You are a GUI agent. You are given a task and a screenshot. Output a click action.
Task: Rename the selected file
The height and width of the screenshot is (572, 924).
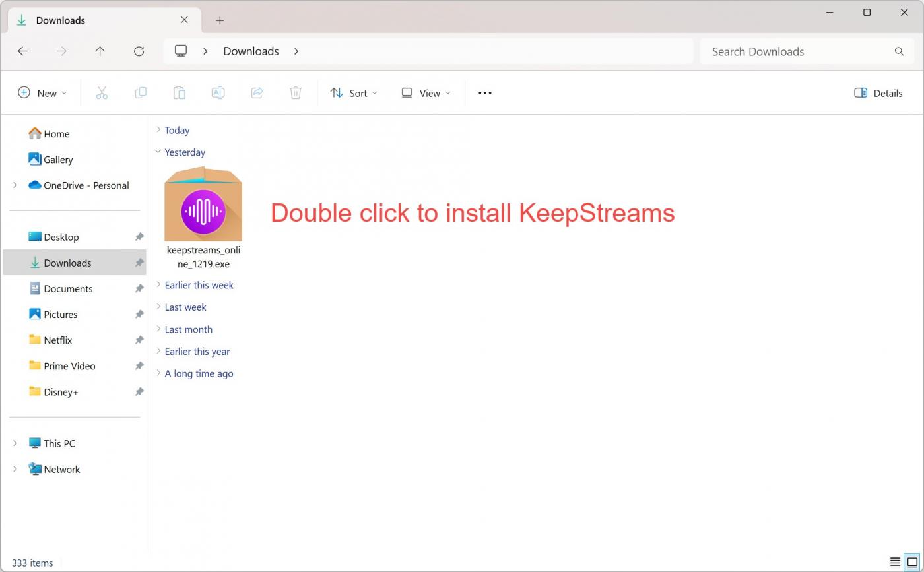(x=218, y=93)
